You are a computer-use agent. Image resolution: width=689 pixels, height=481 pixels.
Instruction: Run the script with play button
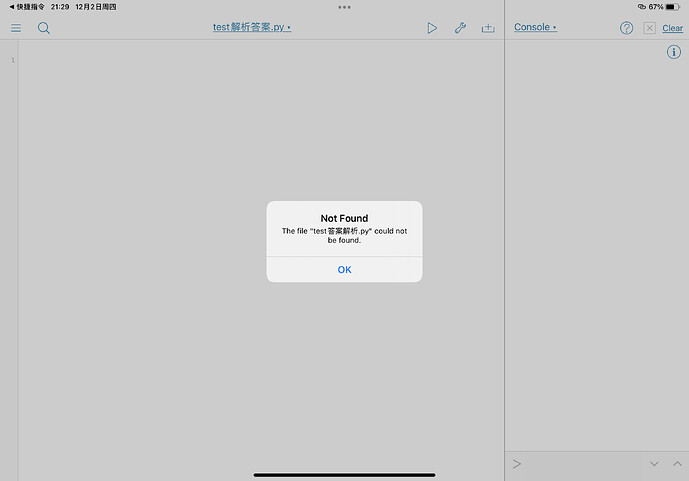[432, 28]
